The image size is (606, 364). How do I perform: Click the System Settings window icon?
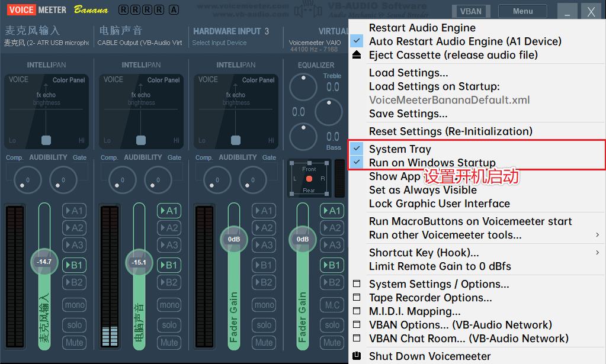pyautogui.click(x=357, y=284)
